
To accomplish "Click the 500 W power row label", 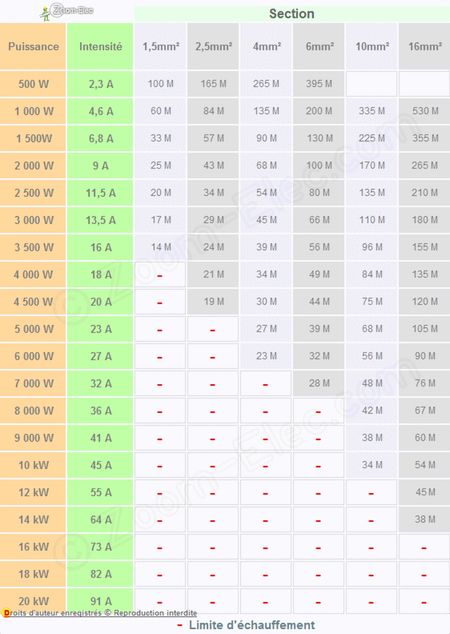I will click(x=33, y=84).
